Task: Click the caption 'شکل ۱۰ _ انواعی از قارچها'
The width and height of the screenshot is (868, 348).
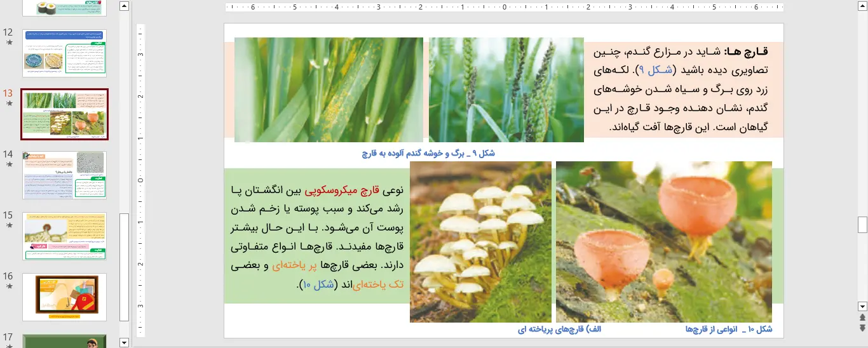Action: [729, 329]
